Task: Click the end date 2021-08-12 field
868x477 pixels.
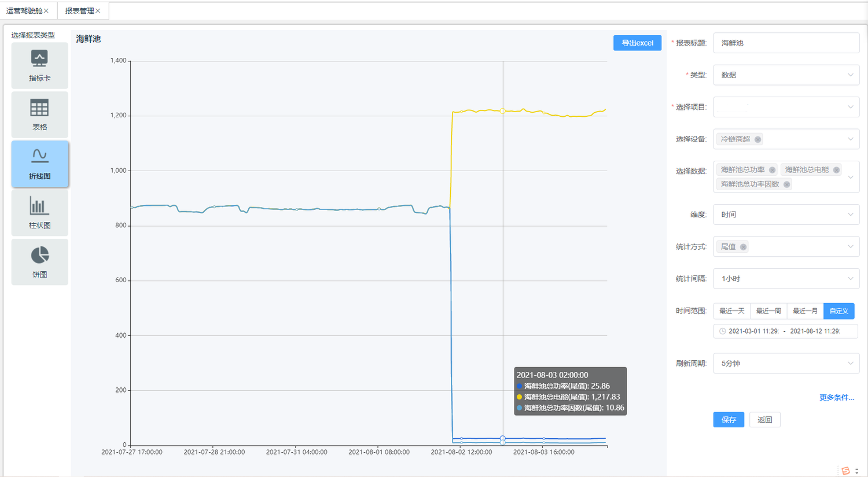Action: click(x=815, y=331)
